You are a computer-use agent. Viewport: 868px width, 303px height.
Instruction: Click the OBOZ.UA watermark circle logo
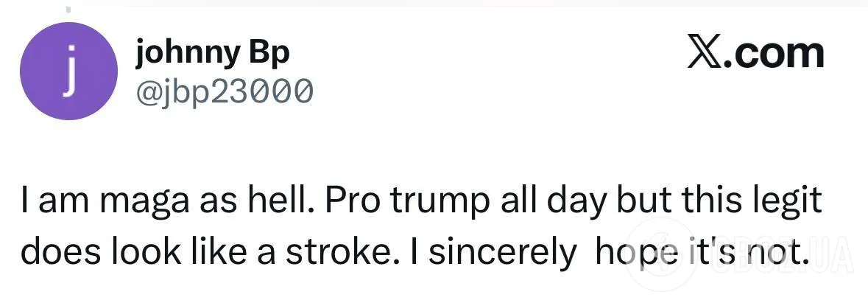[x=661, y=254]
